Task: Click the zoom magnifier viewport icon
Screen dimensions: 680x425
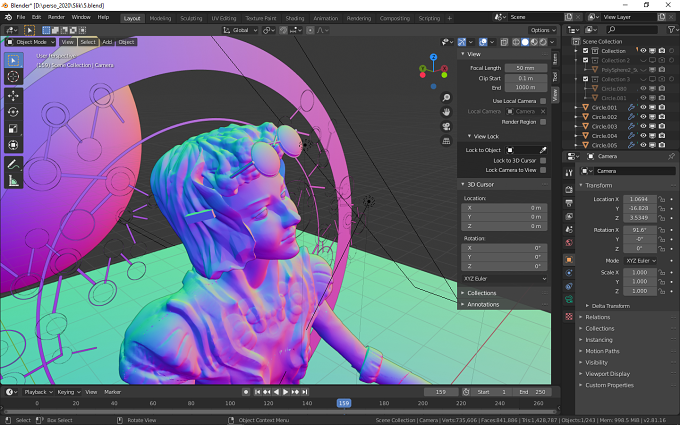Action: coord(446,98)
